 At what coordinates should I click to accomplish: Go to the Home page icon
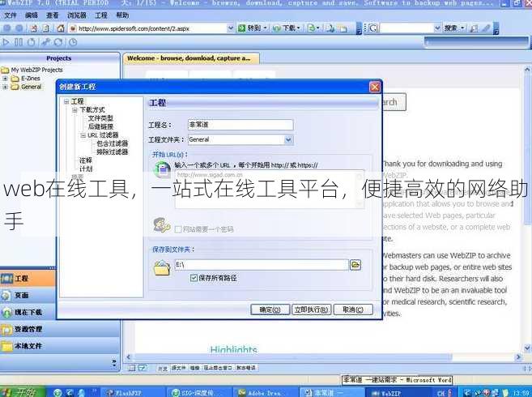click(61, 28)
